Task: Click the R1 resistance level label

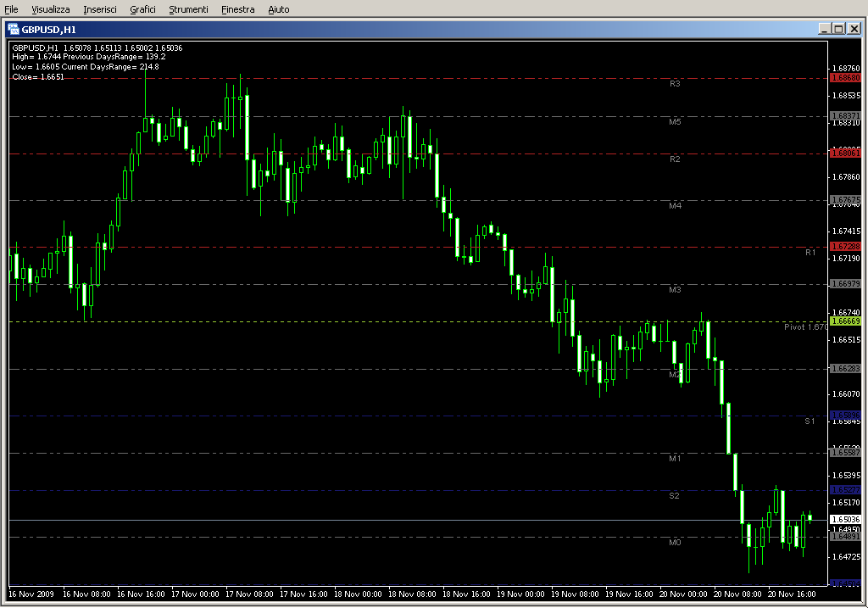Action: [810, 252]
